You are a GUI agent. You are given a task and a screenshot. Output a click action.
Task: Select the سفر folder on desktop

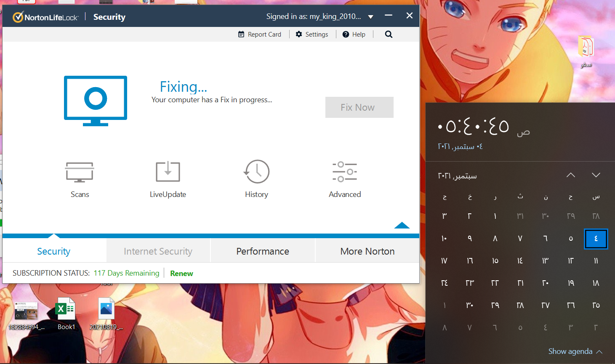click(x=586, y=52)
